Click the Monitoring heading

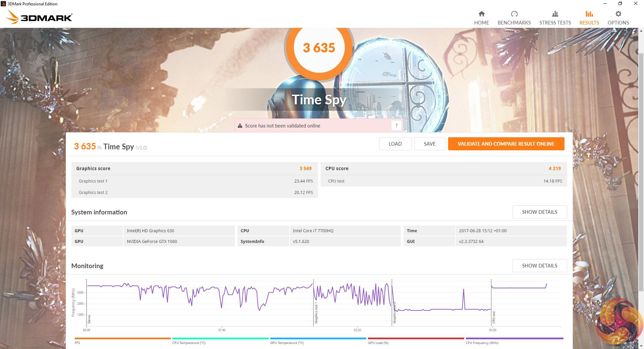87,266
